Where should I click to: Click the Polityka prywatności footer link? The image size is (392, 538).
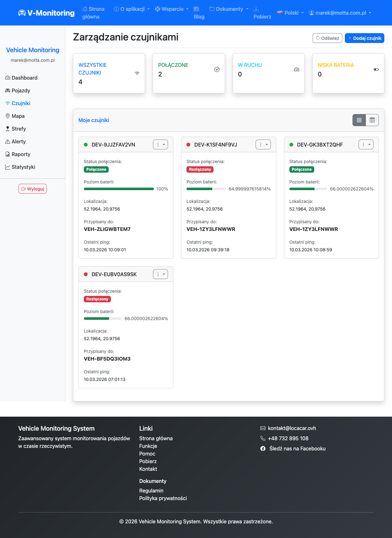click(163, 498)
